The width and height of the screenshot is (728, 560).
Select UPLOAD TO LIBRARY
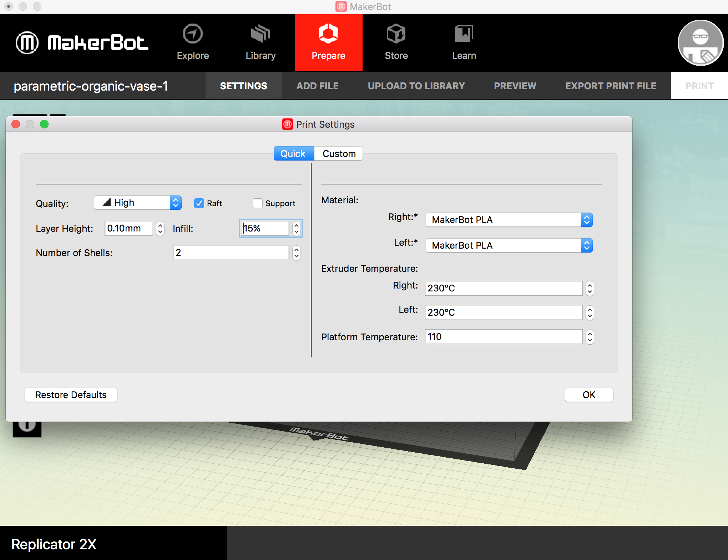tap(416, 86)
